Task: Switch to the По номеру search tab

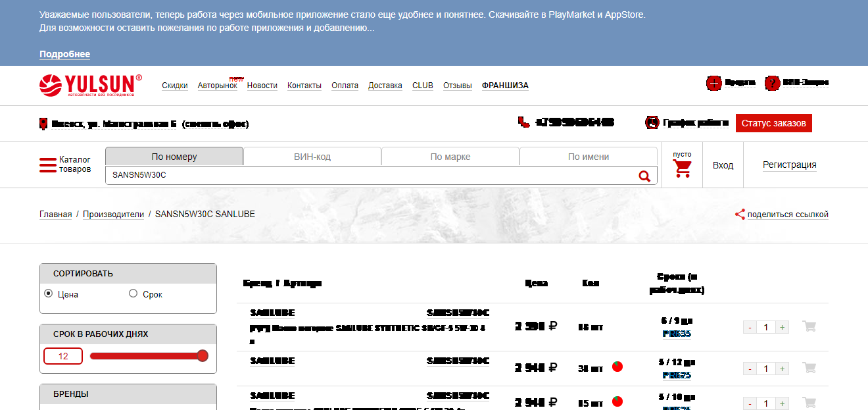Action: pos(174,157)
